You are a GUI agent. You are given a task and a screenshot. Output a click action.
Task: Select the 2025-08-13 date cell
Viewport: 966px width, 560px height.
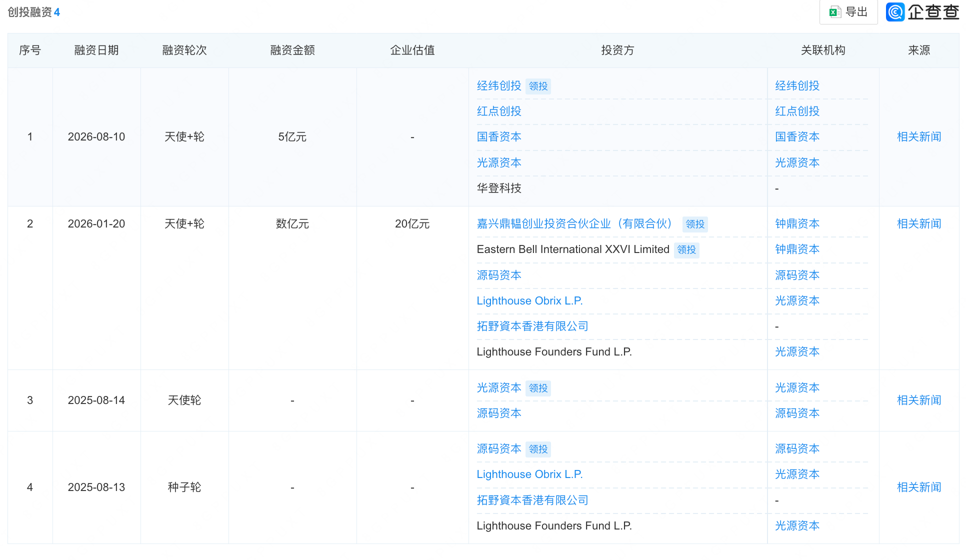point(96,487)
